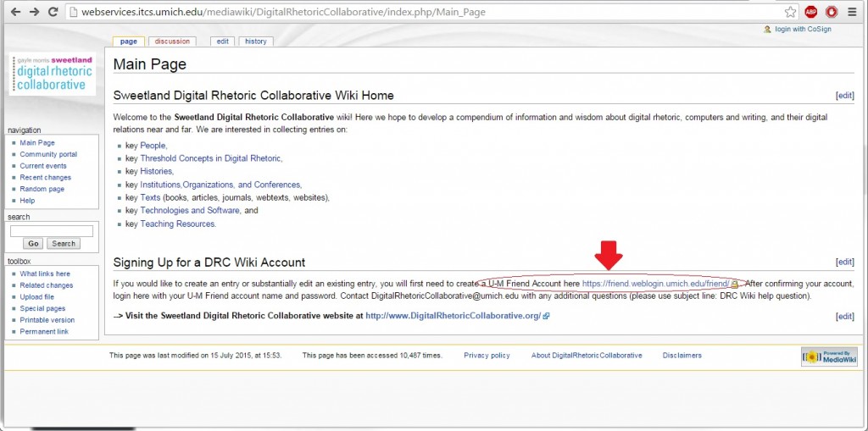This screenshot has width=868, height=431.
Task: Open the history tab
Action: (256, 41)
